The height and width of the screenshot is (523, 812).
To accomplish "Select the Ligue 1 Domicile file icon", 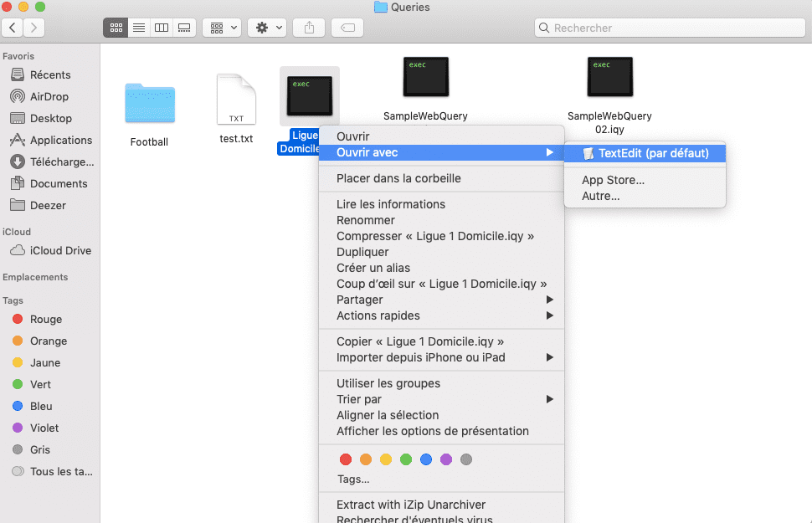I will [310, 96].
